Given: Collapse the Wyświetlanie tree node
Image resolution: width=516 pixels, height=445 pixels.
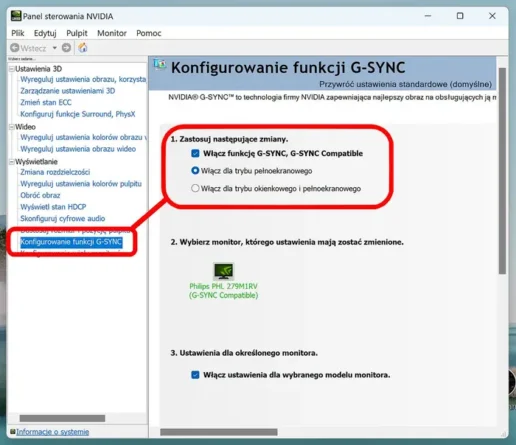Looking at the screenshot, I should tap(12, 162).
